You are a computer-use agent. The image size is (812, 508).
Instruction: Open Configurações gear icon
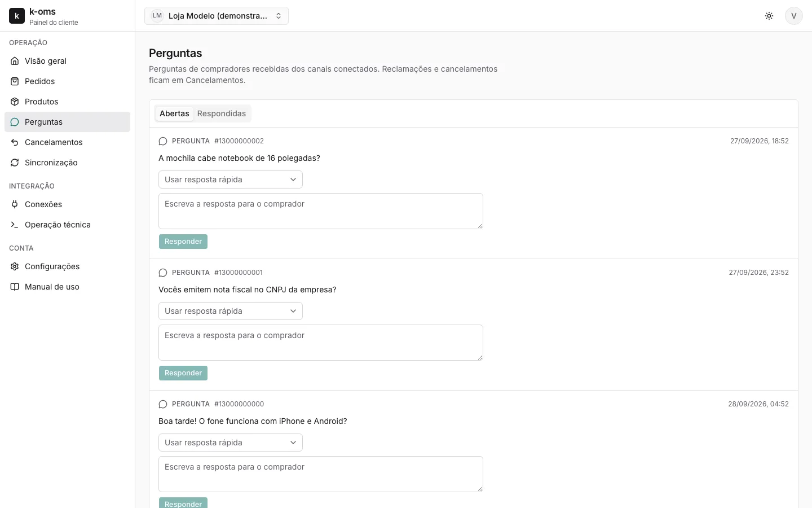[x=15, y=266]
